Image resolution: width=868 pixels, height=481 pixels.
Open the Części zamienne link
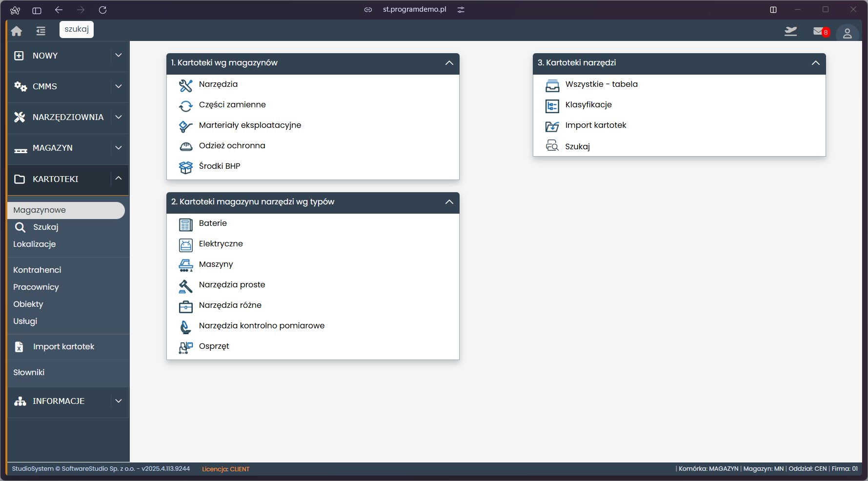pyautogui.click(x=232, y=105)
